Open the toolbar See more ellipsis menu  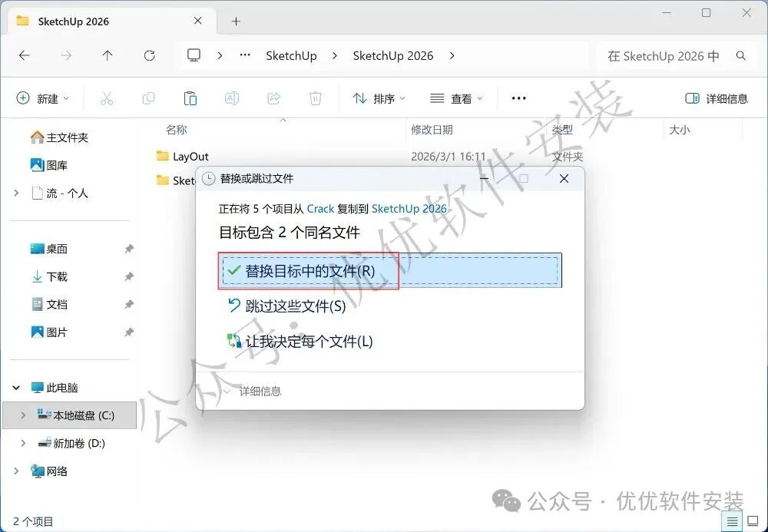click(518, 98)
